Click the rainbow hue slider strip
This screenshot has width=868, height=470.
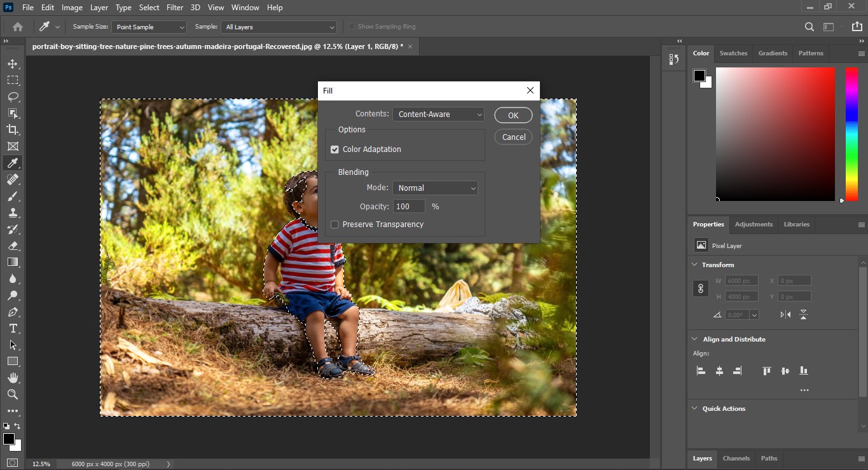(851, 134)
